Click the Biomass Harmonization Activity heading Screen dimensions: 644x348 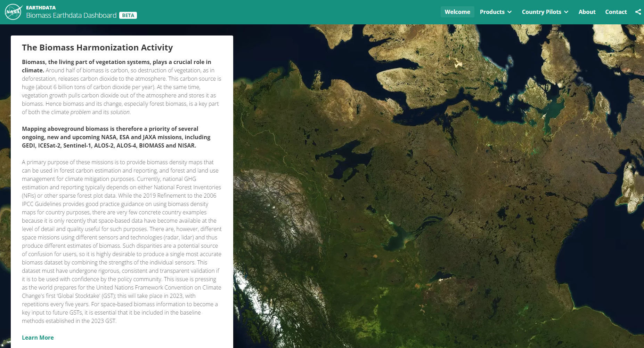(97, 47)
